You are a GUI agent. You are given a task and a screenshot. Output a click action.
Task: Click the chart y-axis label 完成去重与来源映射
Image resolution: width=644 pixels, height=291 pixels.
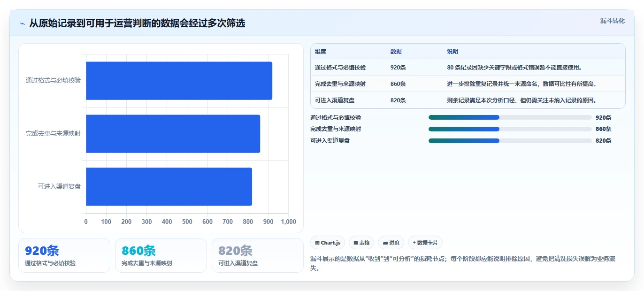[x=53, y=134]
